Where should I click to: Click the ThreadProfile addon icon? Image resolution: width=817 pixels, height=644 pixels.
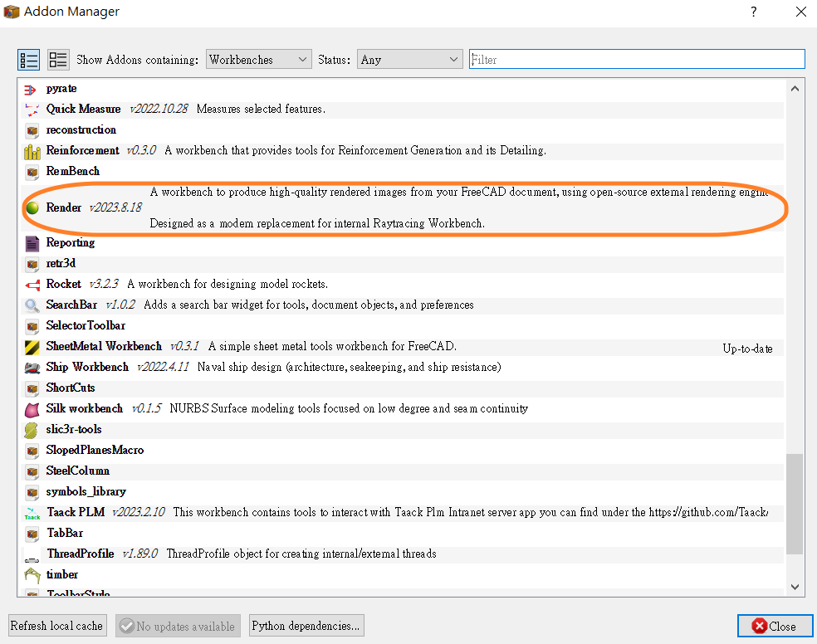click(x=32, y=559)
